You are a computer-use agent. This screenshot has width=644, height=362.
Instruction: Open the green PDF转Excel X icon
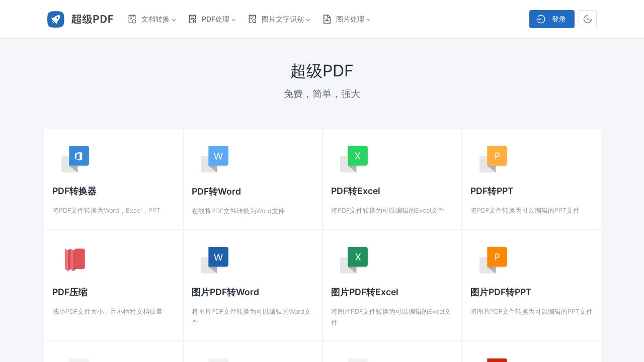click(x=357, y=156)
